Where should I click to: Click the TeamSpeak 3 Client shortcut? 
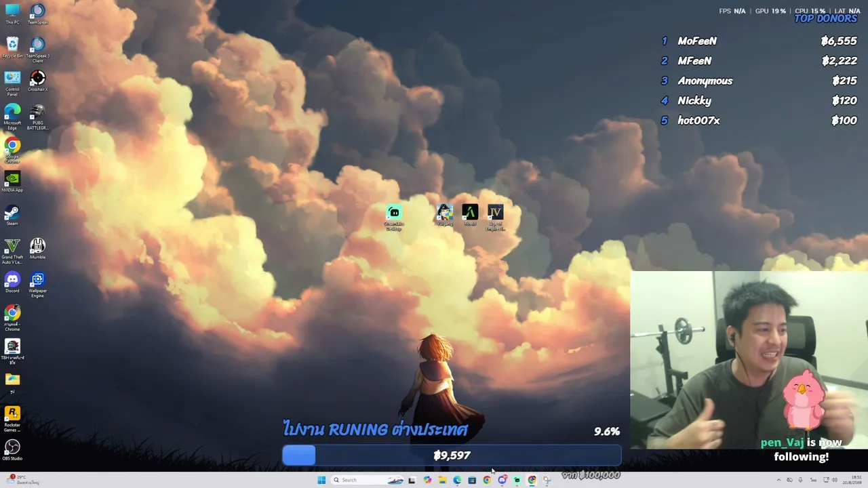click(x=38, y=49)
